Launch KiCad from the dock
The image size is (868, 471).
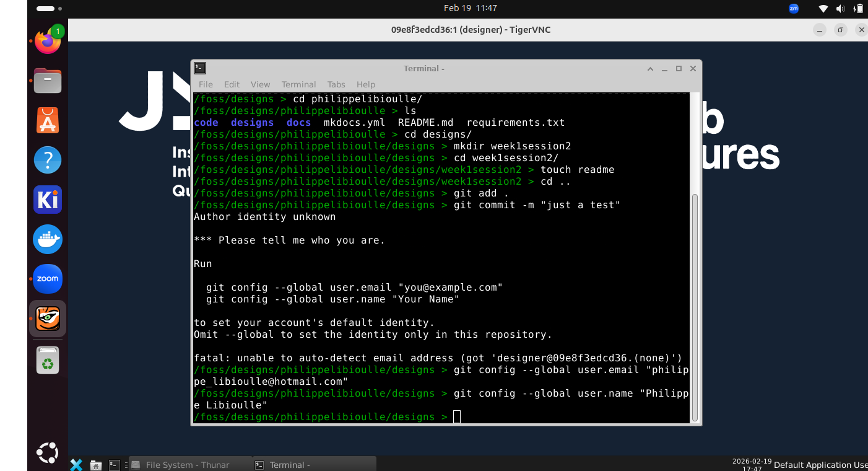click(x=48, y=200)
